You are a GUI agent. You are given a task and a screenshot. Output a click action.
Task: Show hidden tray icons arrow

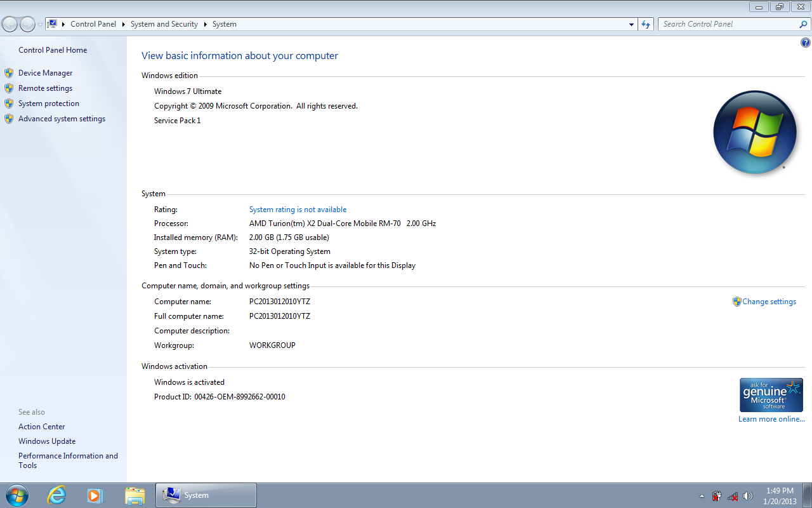(x=702, y=496)
